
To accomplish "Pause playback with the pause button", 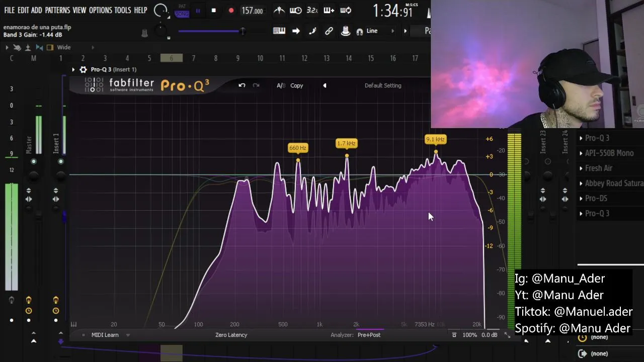I will pos(198,11).
